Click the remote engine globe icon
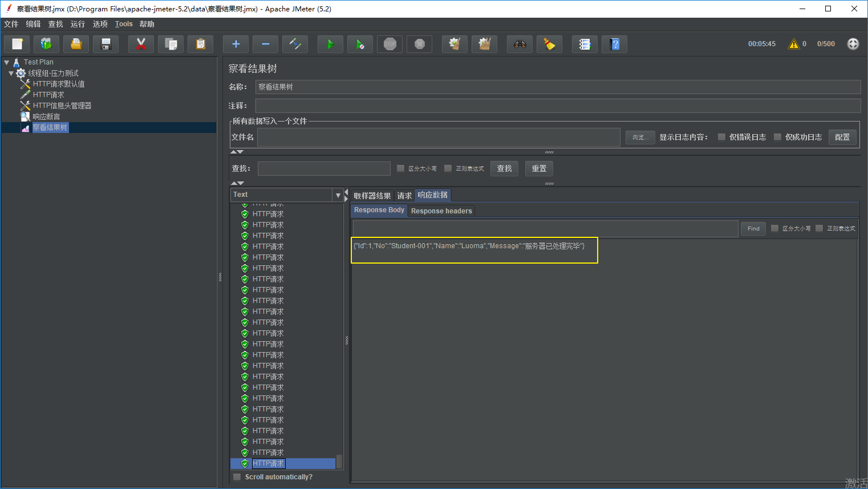 coord(853,44)
